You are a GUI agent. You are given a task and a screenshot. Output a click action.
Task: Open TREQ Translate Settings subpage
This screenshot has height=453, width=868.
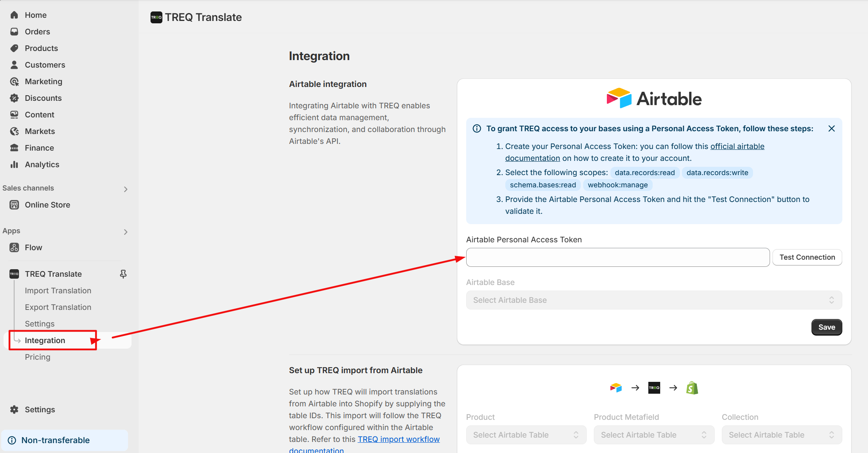click(x=40, y=324)
